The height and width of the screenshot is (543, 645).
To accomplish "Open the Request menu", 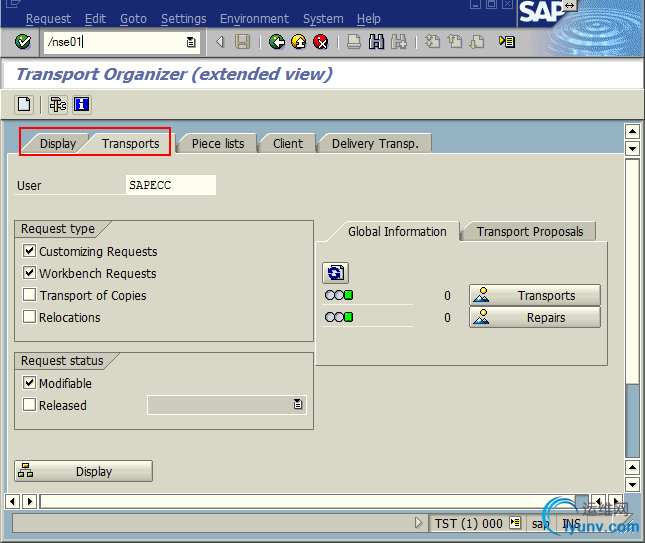I will tap(48, 19).
